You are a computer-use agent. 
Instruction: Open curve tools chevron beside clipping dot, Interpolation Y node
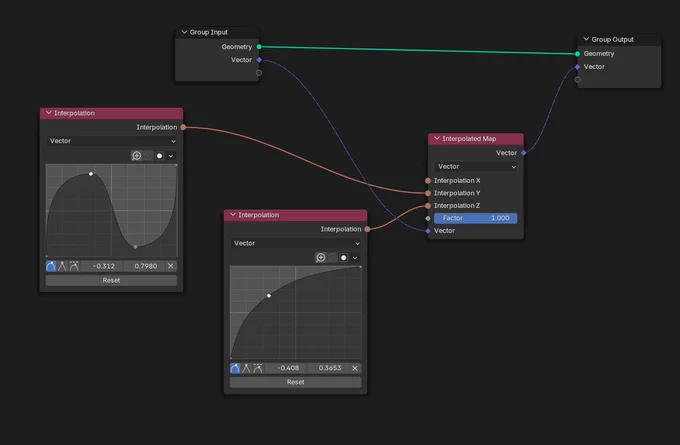[171, 156]
